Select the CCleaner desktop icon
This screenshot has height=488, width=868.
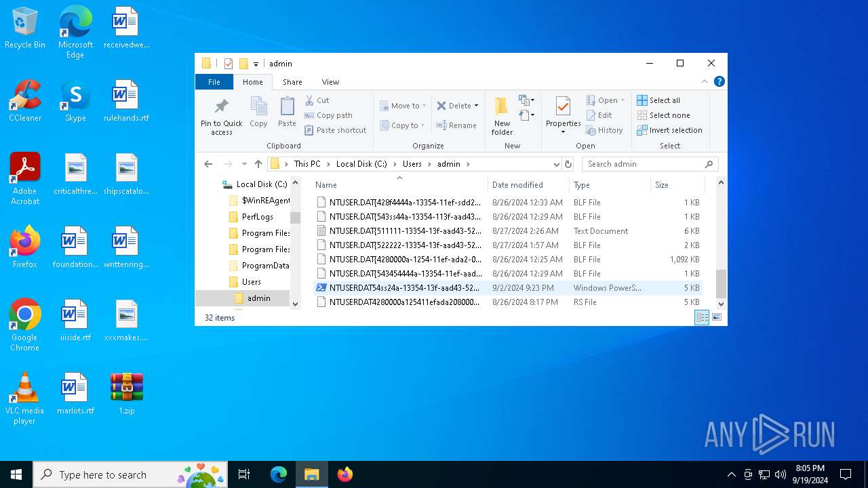coord(25,101)
